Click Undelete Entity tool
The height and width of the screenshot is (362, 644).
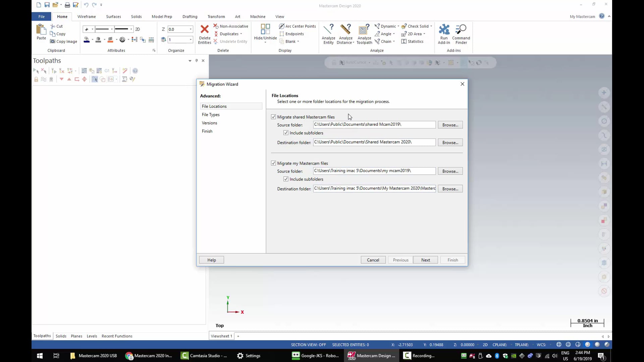[230, 42]
